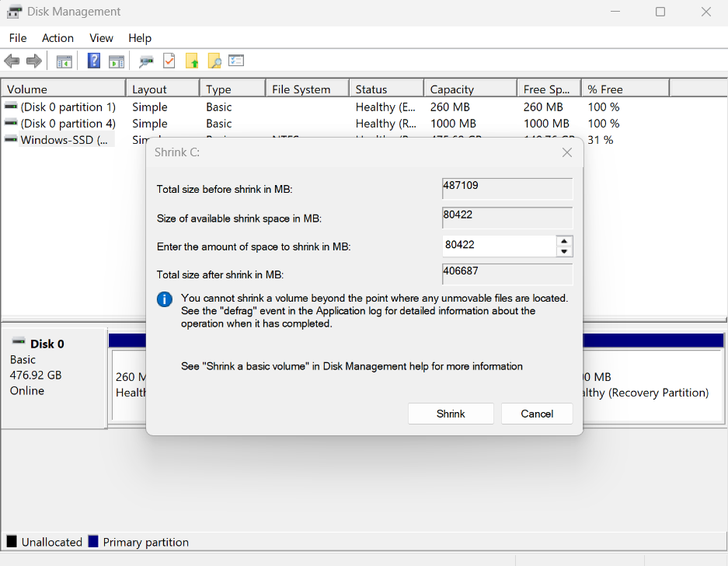Open Help via blue question mark icon
This screenshot has height=566, width=728.
click(94, 61)
